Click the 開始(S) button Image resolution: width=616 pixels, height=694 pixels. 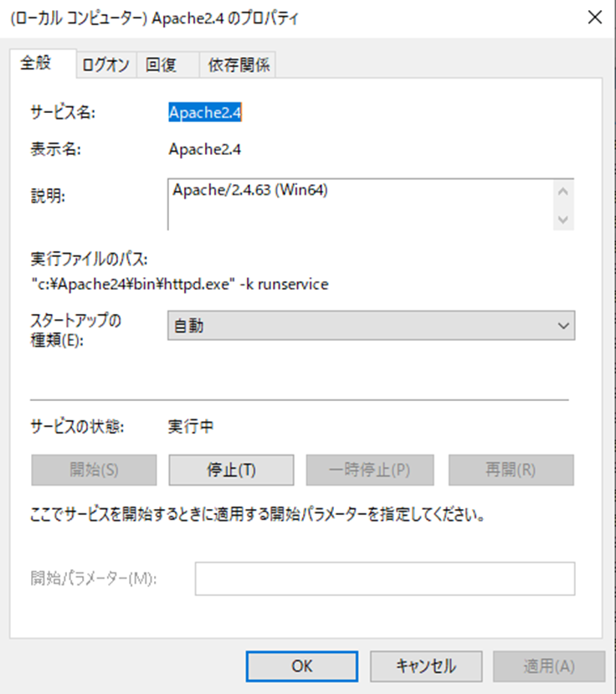[x=94, y=470]
